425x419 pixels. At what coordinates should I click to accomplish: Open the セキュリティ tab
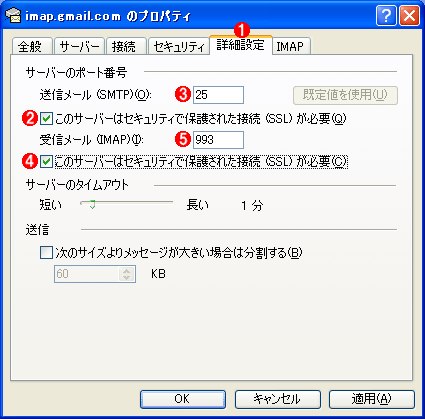point(178,46)
